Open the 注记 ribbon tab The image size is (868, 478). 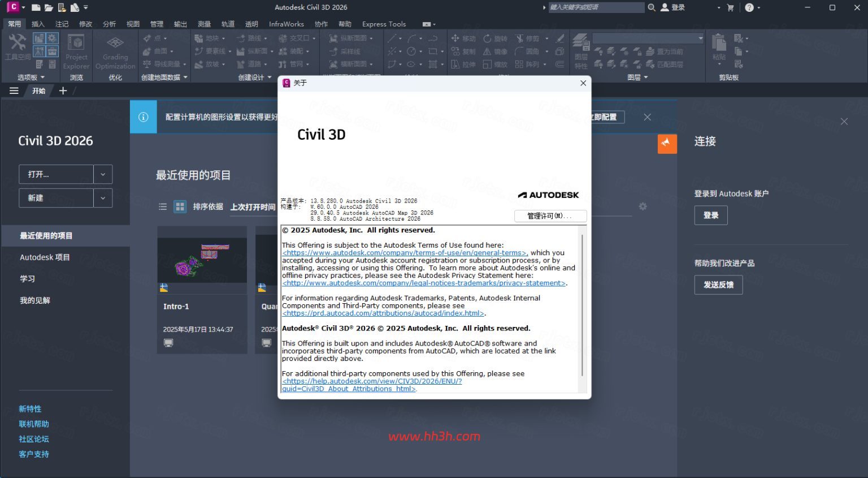click(x=62, y=24)
